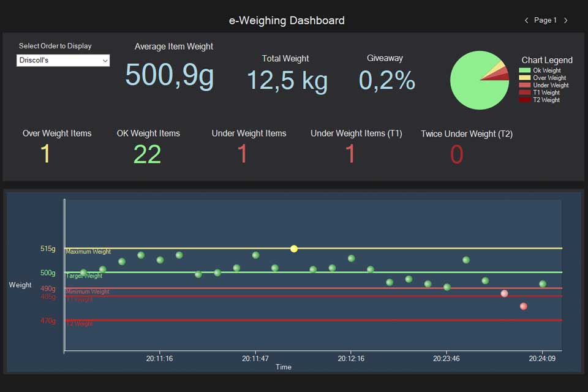Click the Giveaway value 0,2%
This screenshot has width=588, height=392.
pos(387,80)
